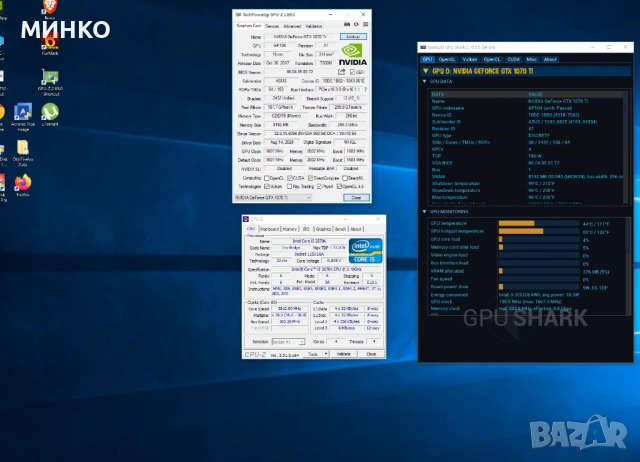Open the Memory tab in CPU-Z
This screenshot has width=640, height=462.
click(x=290, y=229)
